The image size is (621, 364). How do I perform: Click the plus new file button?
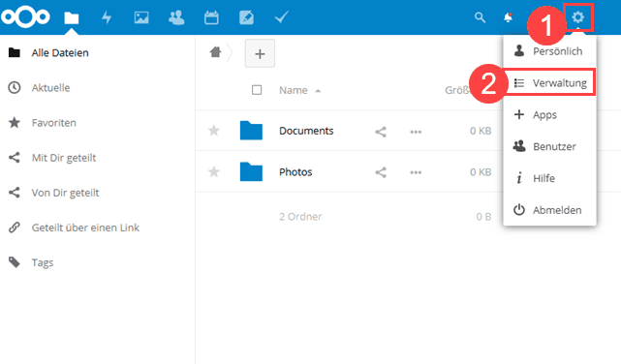coord(260,53)
